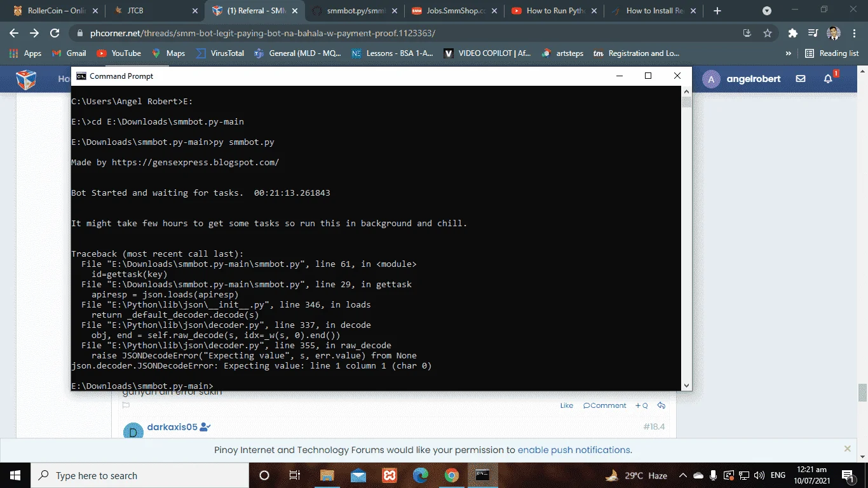Open the smmbot.py GitHub tab
Image resolution: width=868 pixels, height=488 pixels.
coord(356,11)
